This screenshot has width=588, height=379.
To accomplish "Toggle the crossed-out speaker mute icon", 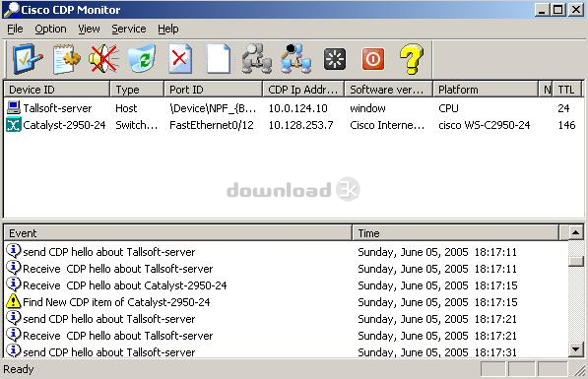I will point(104,59).
